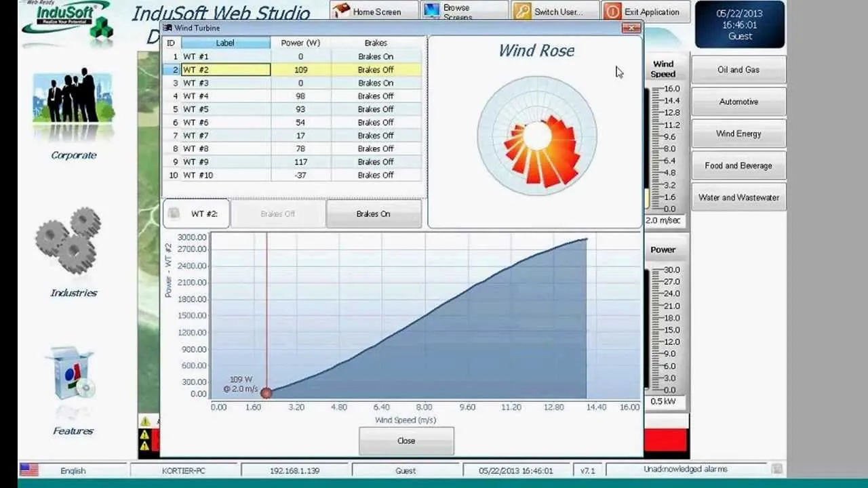
Task: Click the 0.5 kW power readout
Action: 663,401
